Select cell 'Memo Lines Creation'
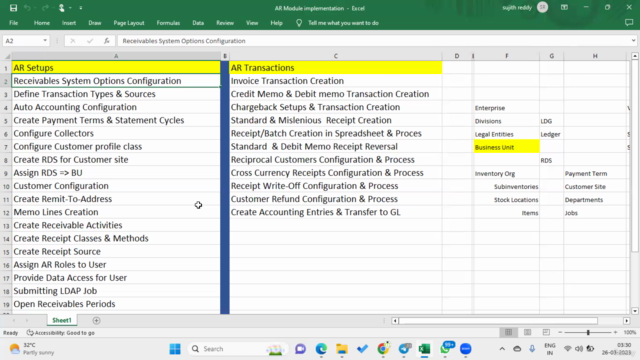The height and width of the screenshot is (360, 640). (x=116, y=212)
